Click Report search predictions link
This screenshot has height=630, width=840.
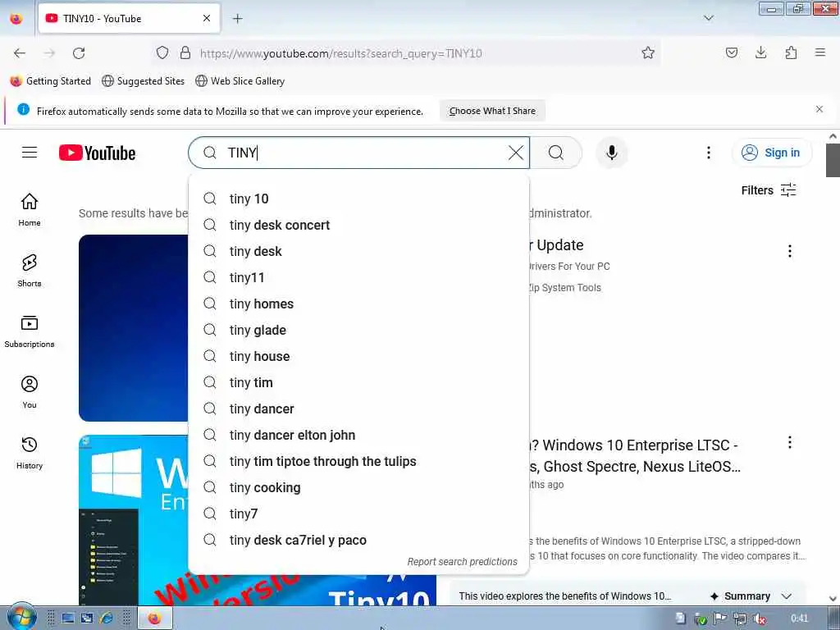pos(463,561)
